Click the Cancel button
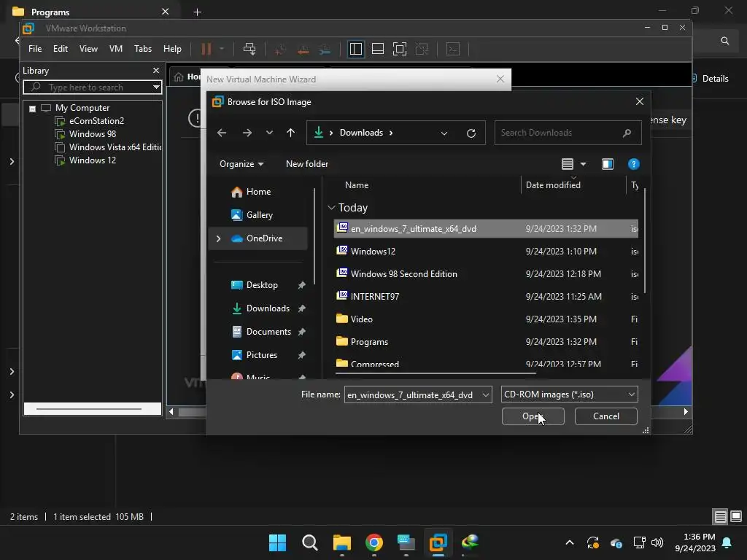The image size is (747, 560). point(606,416)
